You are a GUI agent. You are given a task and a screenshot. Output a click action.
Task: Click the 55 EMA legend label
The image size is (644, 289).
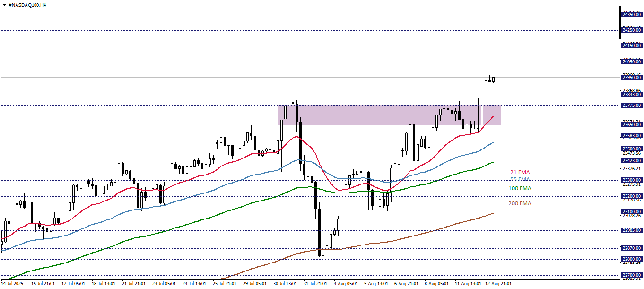tap(520, 180)
